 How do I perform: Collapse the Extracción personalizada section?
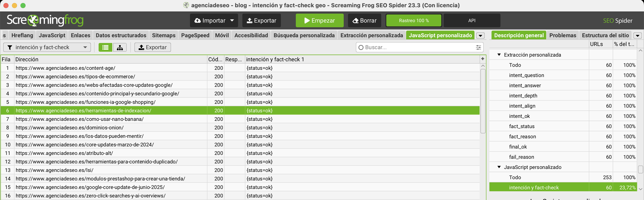pyautogui.click(x=499, y=55)
